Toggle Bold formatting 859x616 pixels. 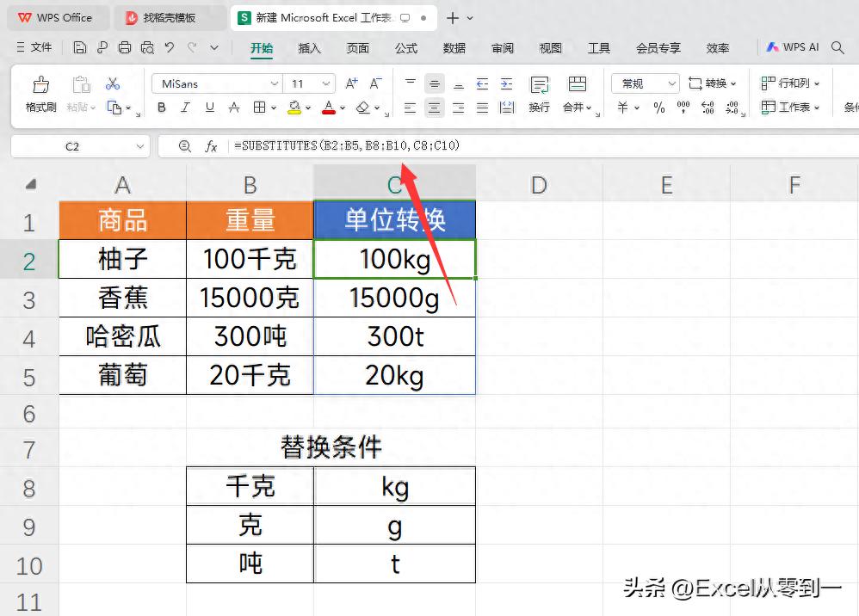(162, 108)
